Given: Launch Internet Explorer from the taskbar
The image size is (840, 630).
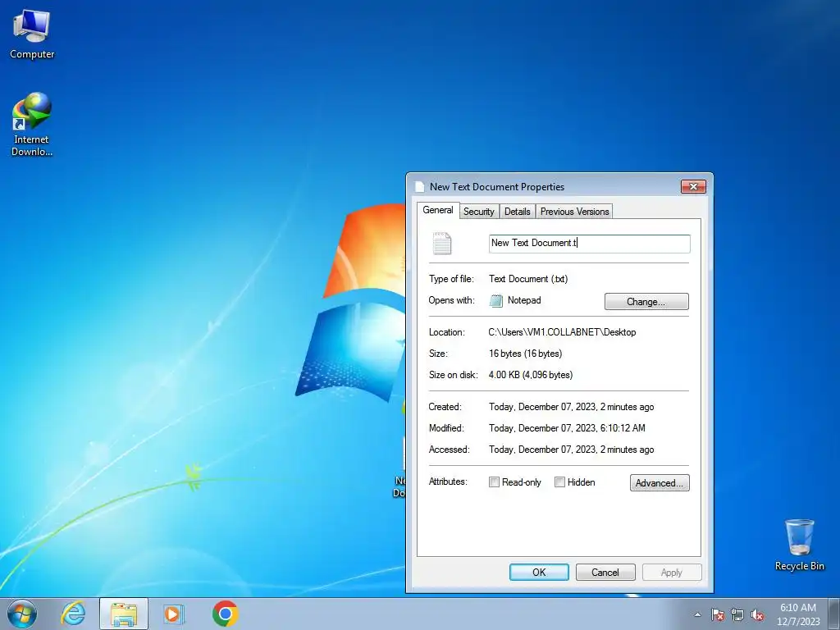Looking at the screenshot, I should tap(73, 614).
